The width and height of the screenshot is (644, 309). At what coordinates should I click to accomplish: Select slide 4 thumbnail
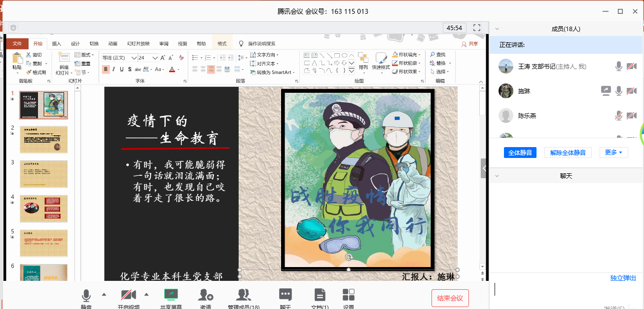point(43,208)
